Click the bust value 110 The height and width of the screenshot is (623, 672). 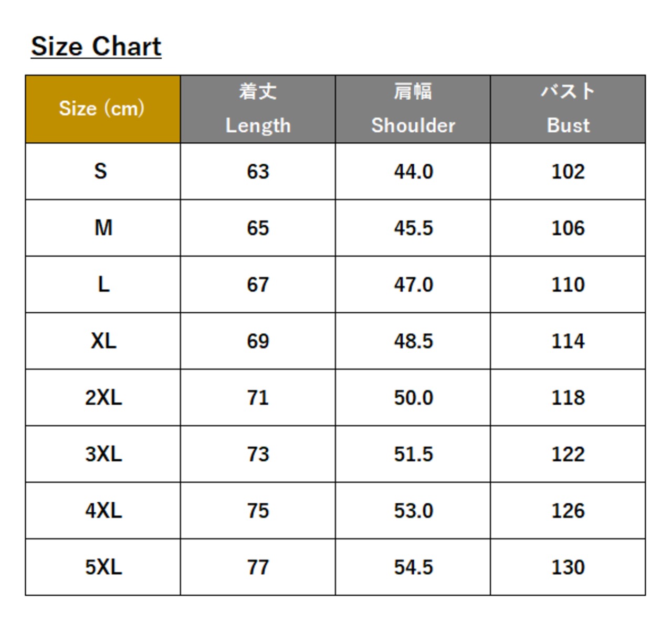(568, 285)
